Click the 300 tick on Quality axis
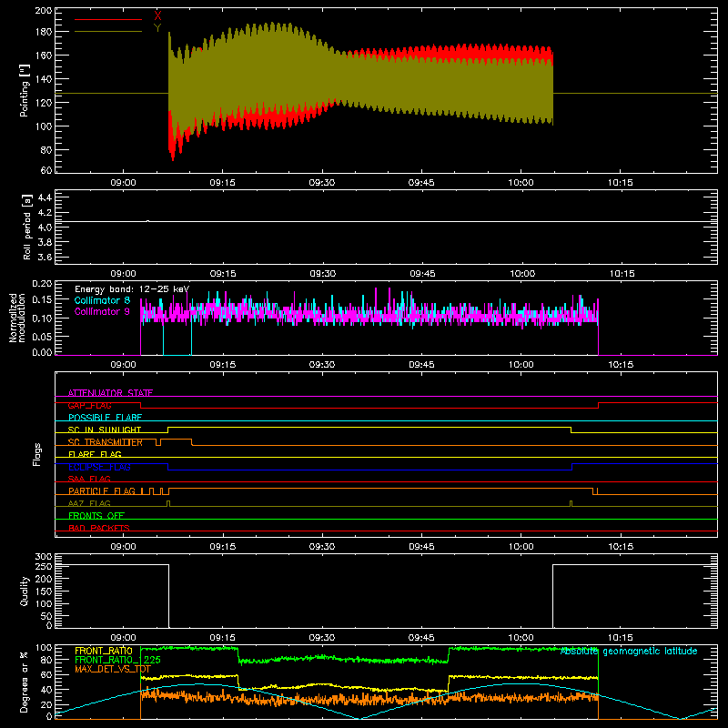The width and height of the screenshot is (728, 728). pyautogui.click(x=44, y=557)
